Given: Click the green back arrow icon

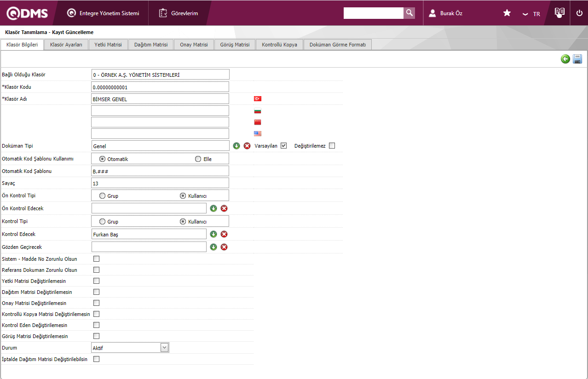Looking at the screenshot, I should click(x=565, y=59).
